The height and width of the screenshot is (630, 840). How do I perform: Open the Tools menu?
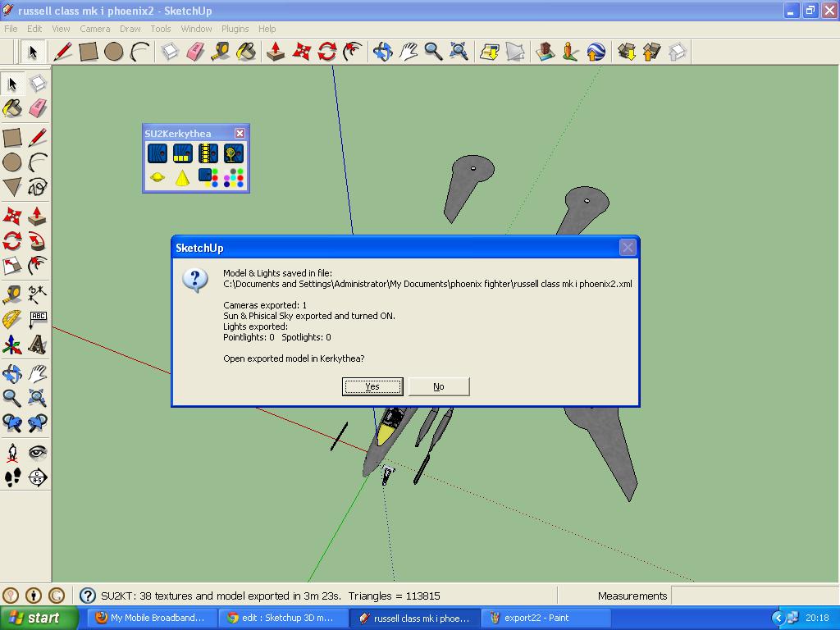click(x=160, y=29)
